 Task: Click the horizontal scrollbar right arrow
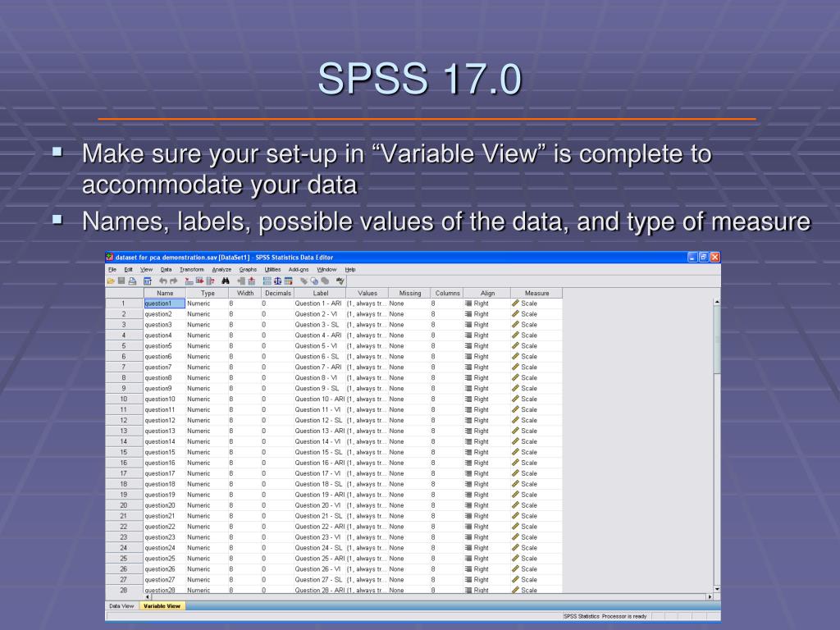710,596
